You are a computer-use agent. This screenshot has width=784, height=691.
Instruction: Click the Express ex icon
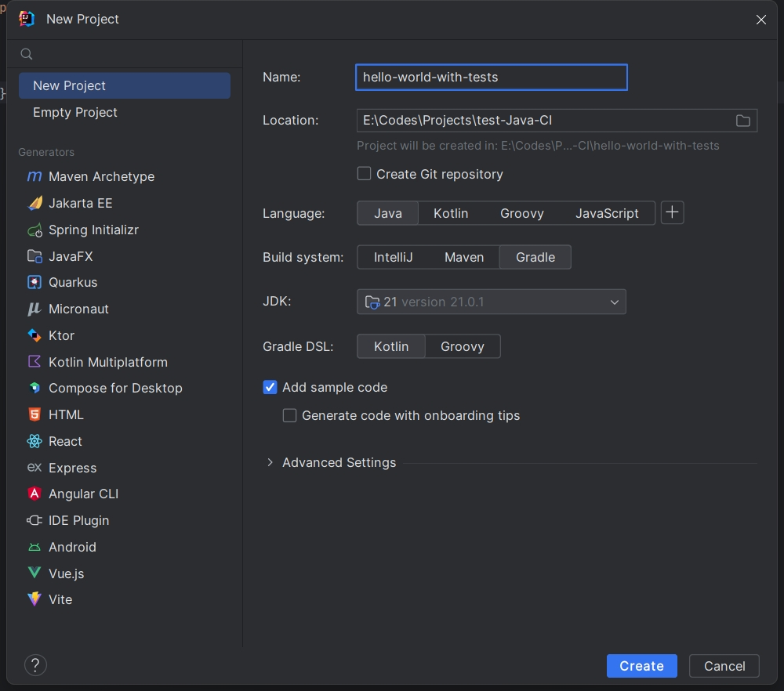(34, 467)
